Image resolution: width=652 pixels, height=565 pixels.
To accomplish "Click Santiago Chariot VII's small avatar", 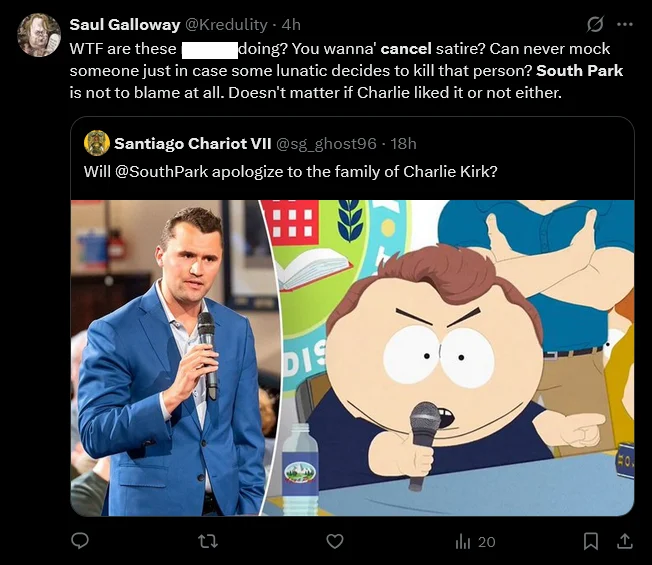I will point(97,143).
